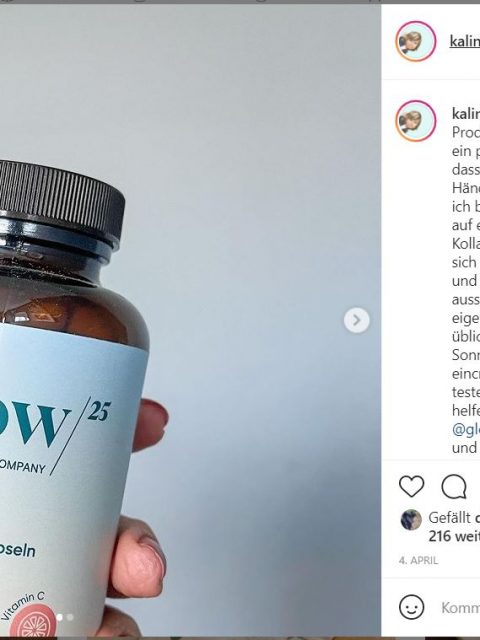Select the second carousel dot indicator
Viewport: 480px width, 640px height.
tap(70, 618)
